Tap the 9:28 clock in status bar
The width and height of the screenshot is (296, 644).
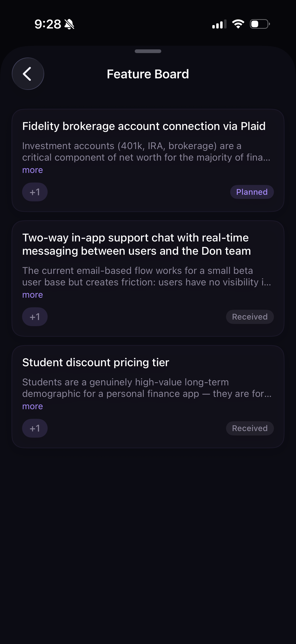coord(48,24)
